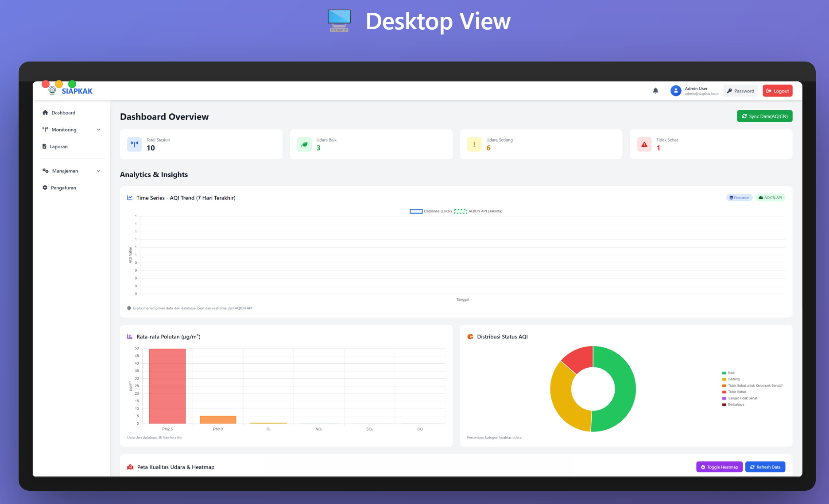The image size is (829, 504).
Task: Click the Manajemen cogs icon in sidebar
Action: 45,171
